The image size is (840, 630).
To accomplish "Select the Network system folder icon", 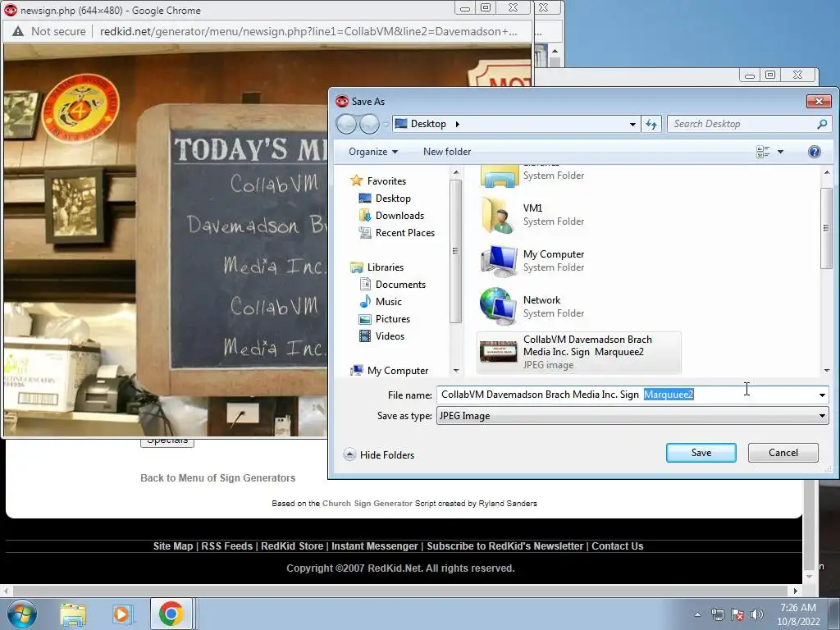I will click(499, 307).
